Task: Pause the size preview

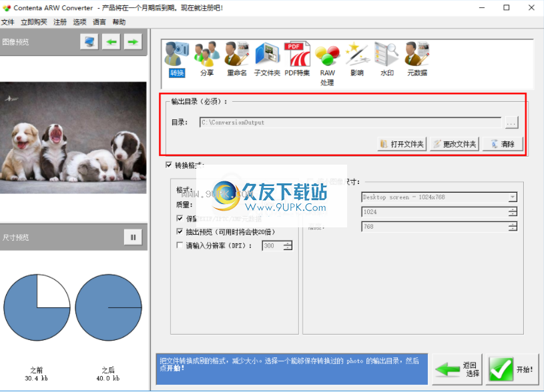Action: point(133,237)
